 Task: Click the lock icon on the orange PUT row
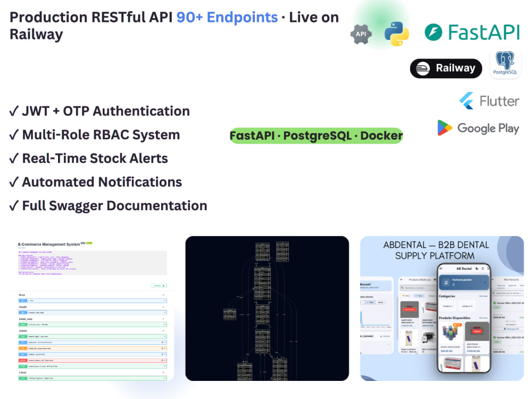click(x=162, y=348)
